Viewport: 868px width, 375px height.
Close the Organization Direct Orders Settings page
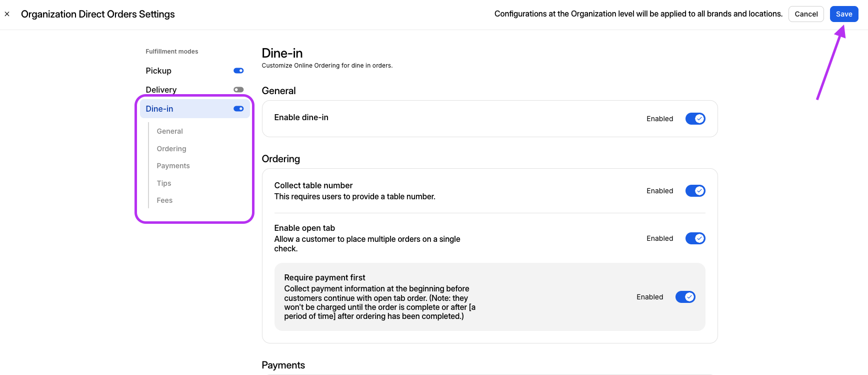tap(7, 14)
